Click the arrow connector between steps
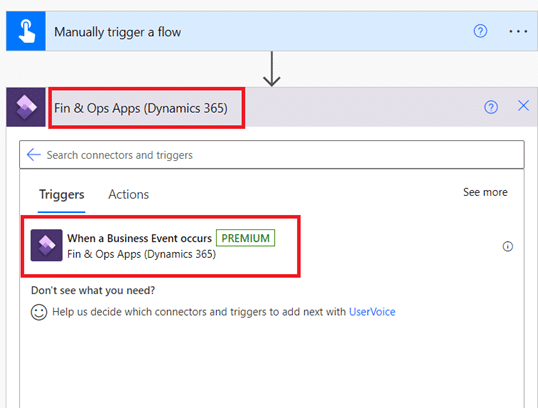538x408 pixels. [272, 69]
